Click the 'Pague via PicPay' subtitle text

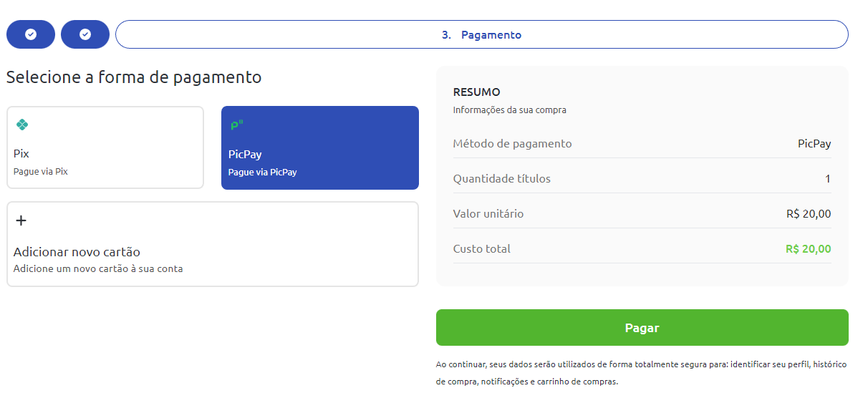pyautogui.click(x=263, y=172)
